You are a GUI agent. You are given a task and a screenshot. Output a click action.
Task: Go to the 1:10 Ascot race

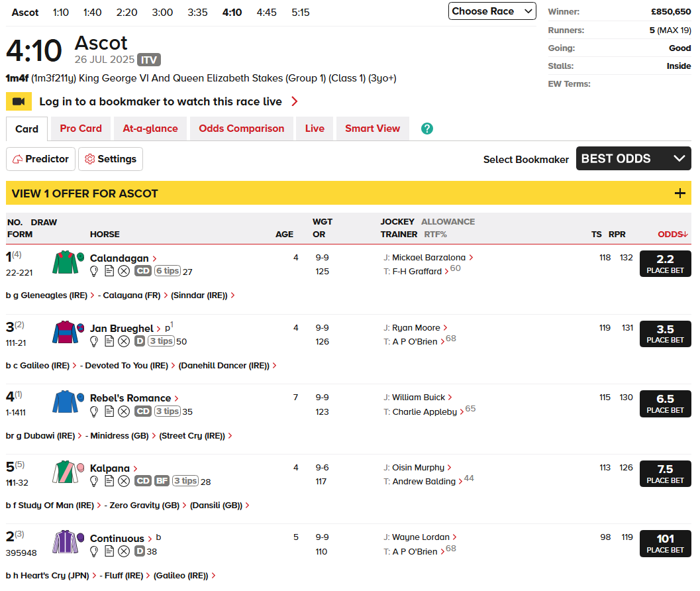point(61,13)
